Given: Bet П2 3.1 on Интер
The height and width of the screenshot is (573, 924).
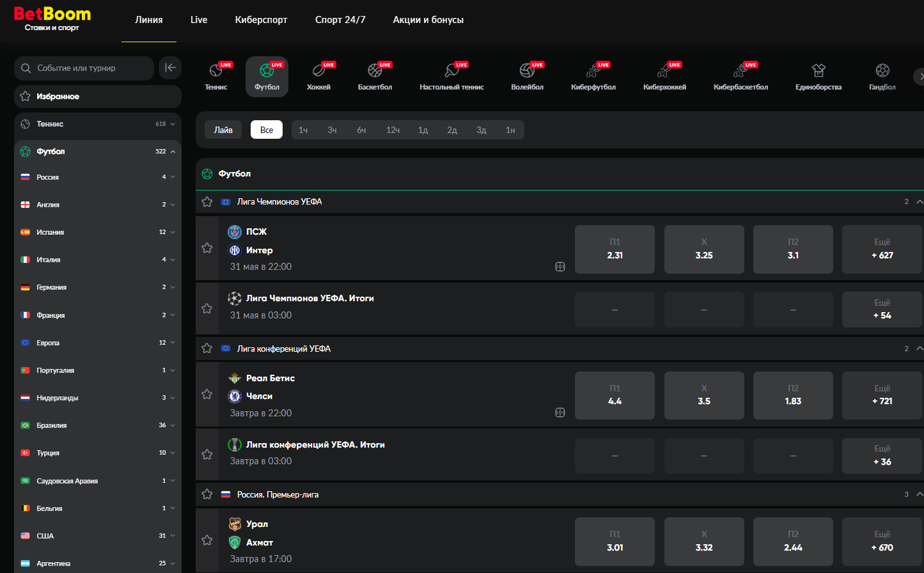Looking at the screenshot, I should tap(793, 249).
